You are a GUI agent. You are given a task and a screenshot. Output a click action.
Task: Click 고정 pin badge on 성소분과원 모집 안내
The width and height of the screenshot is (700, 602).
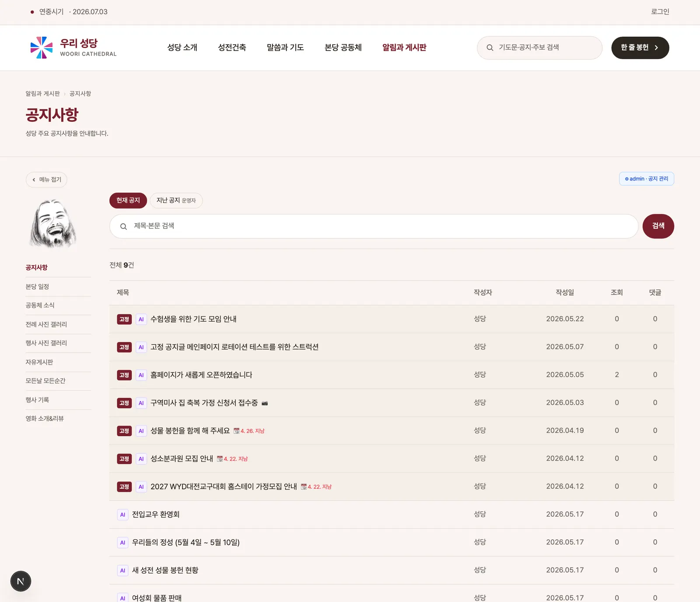click(124, 459)
